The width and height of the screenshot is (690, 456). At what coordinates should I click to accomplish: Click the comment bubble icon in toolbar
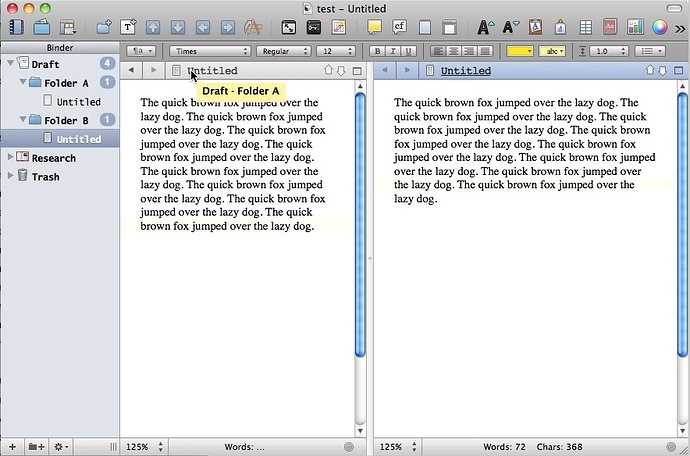(x=375, y=27)
